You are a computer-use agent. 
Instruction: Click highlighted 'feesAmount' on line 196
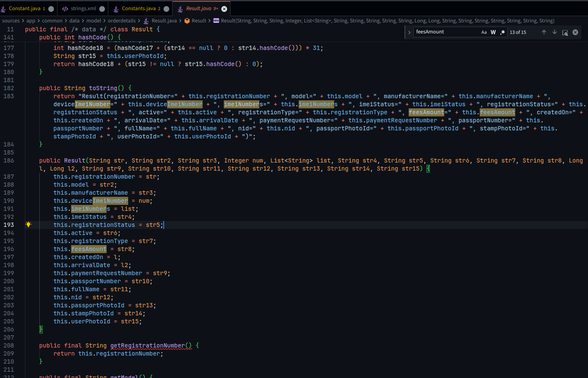(x=89, y=249)
